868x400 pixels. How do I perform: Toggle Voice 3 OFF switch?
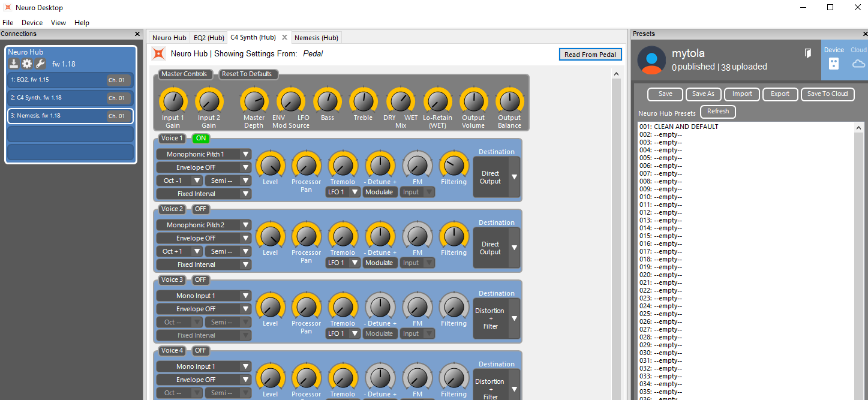[200, 280]
